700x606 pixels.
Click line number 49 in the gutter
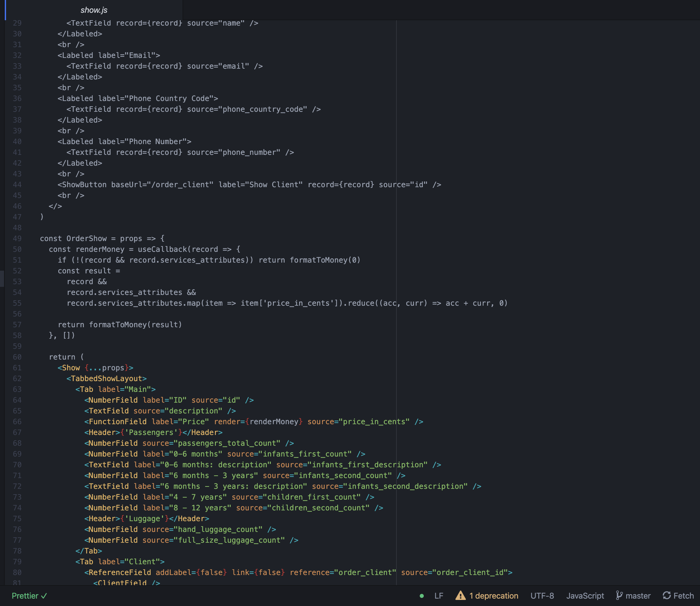click(x=17, y=238)
